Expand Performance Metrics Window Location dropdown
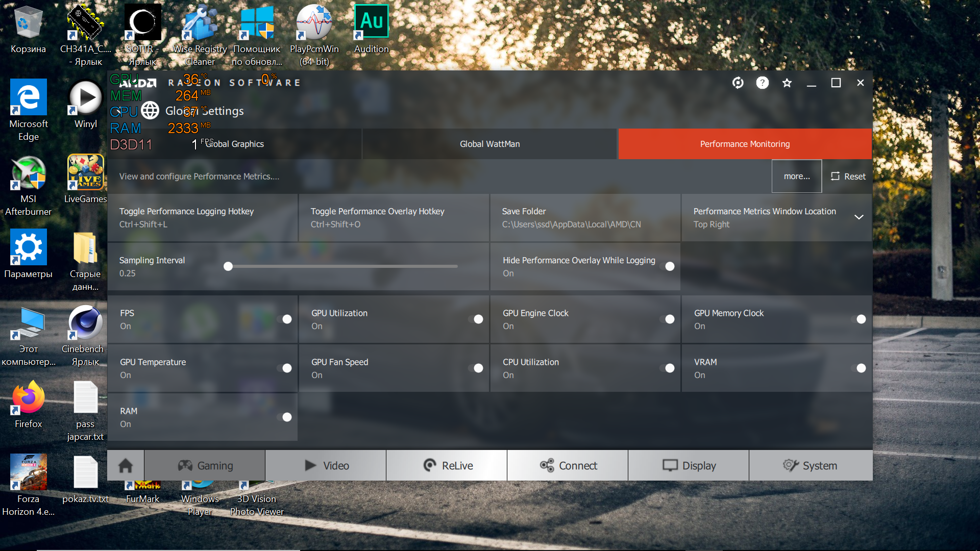 (x=859, y=217)
